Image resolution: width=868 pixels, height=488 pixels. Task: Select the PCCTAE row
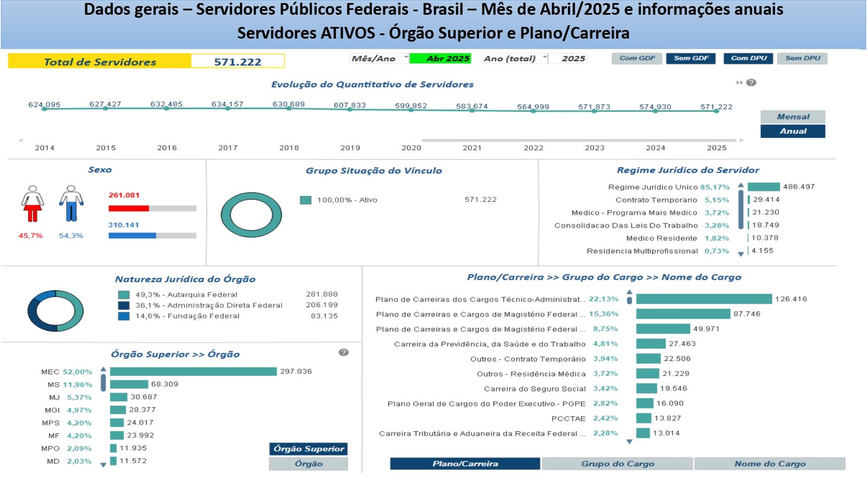coord(617,419)
